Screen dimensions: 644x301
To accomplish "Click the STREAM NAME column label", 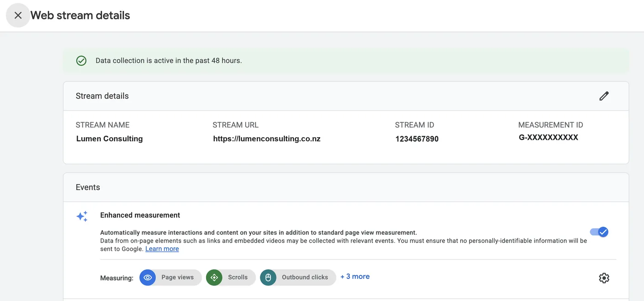I will point(103,125).
